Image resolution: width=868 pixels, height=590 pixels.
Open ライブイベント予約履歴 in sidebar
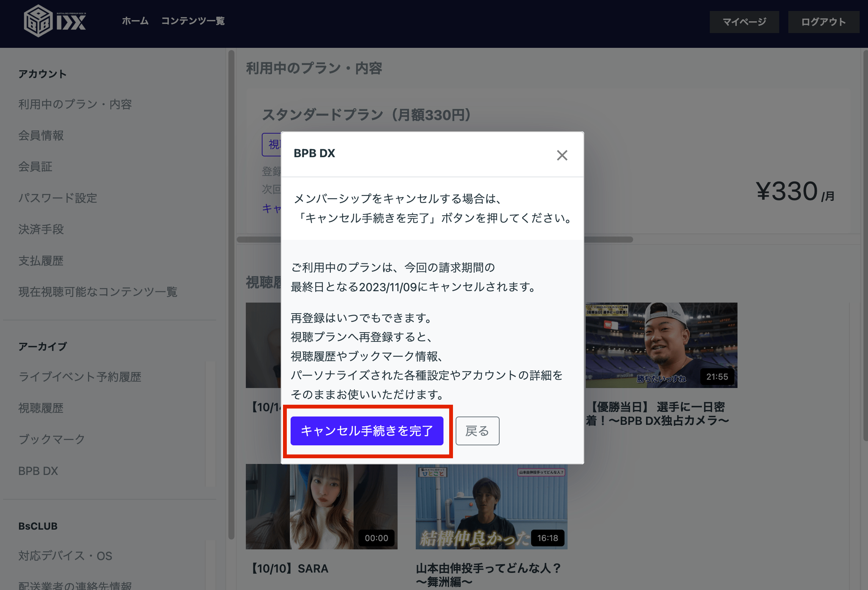pos(80,377)
